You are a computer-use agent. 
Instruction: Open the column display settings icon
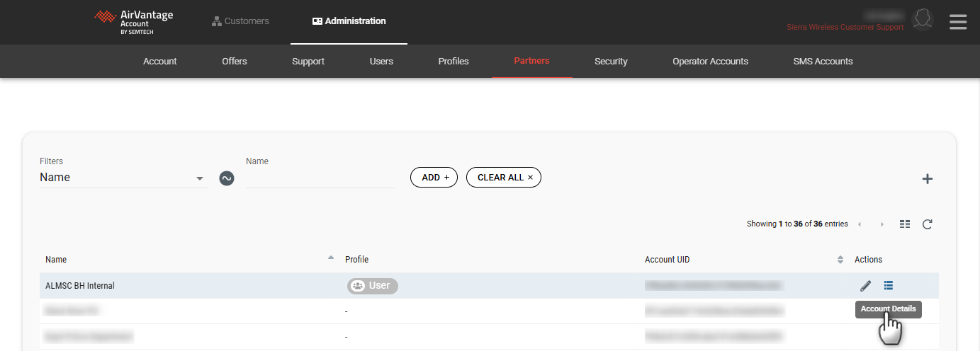point(905,224)
